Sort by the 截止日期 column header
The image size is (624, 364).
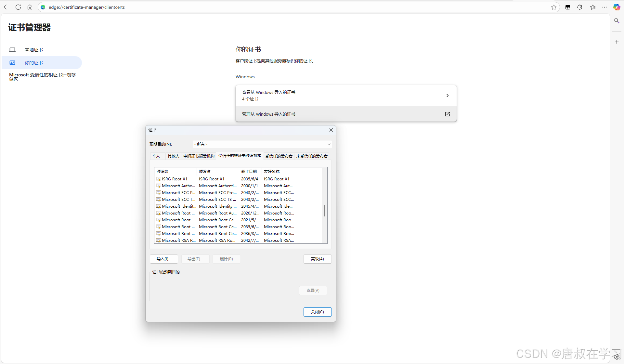point(250,172)
